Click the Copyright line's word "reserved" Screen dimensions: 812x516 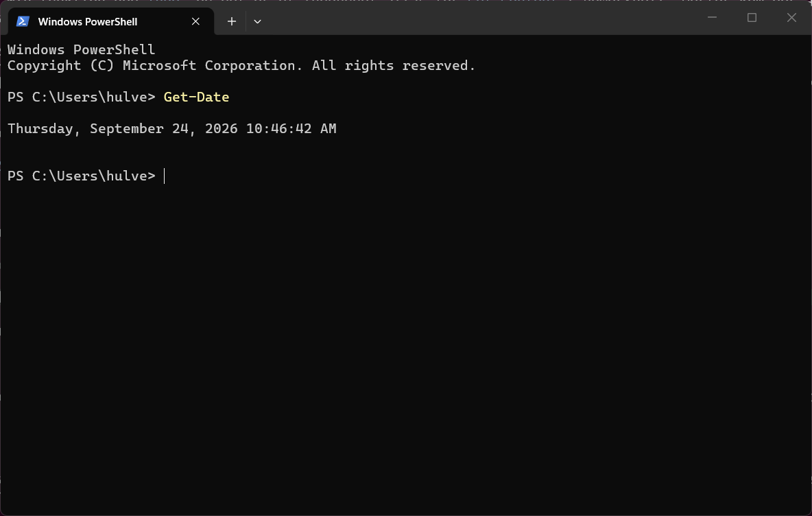point(439,65)
